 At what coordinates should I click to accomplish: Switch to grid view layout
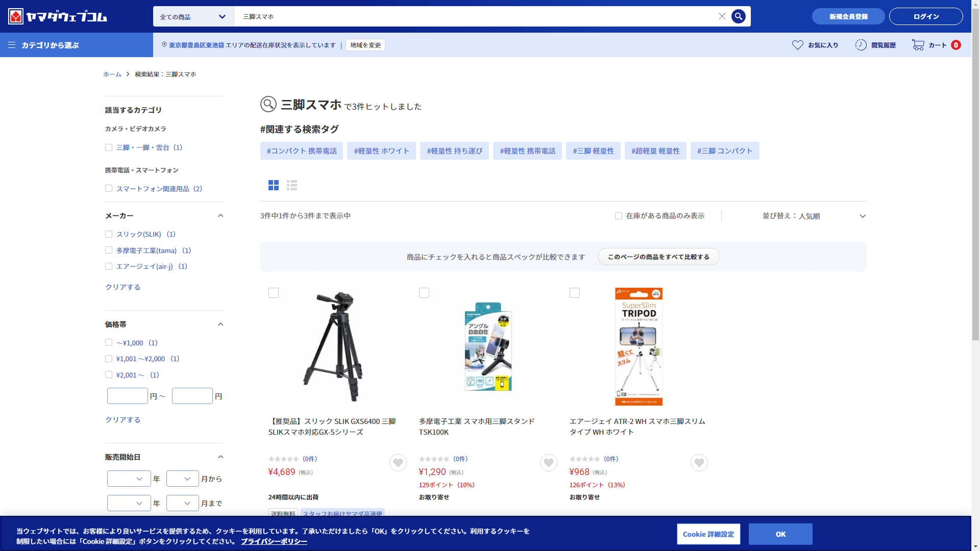click(x=274, y=185)
